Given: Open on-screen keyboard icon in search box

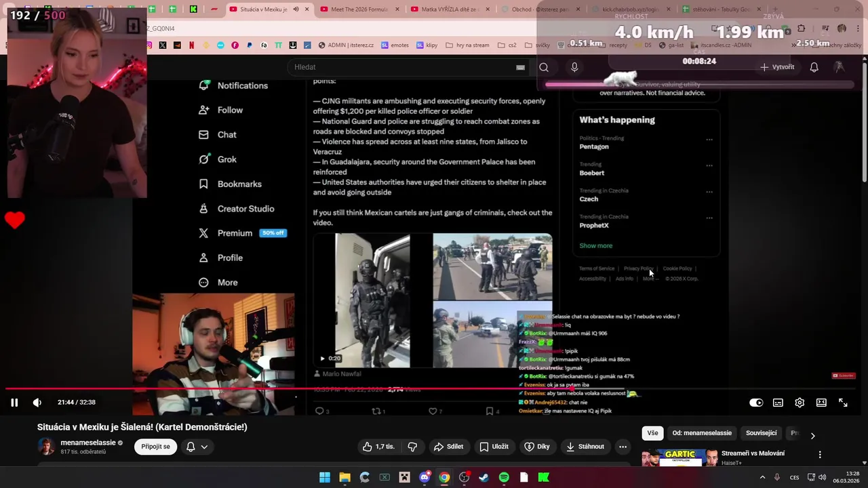Looking at the screenshot, I should pyautogui.click(x=520, y=67).
